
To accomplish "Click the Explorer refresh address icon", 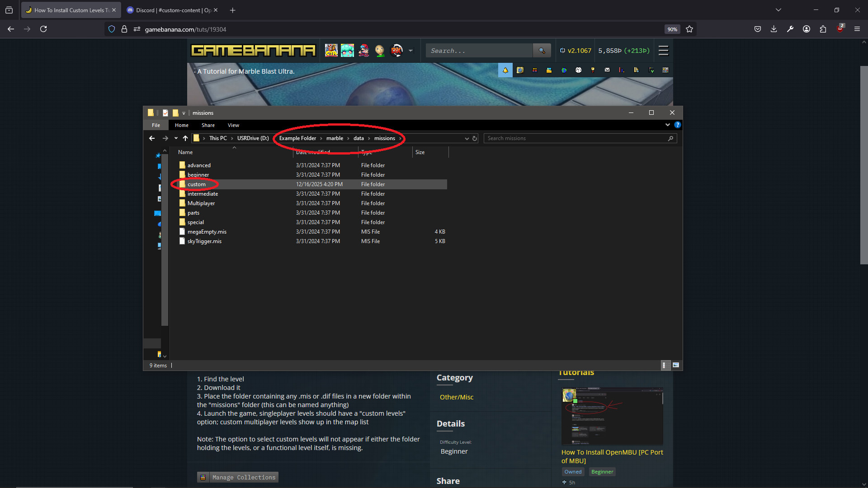I will pos(475,139).
